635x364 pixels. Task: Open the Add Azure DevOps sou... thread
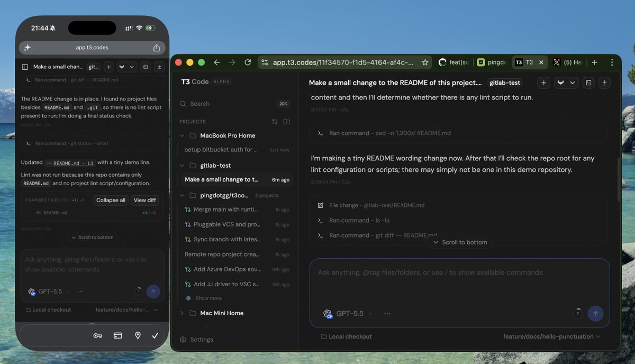click(x=237, y=269)
